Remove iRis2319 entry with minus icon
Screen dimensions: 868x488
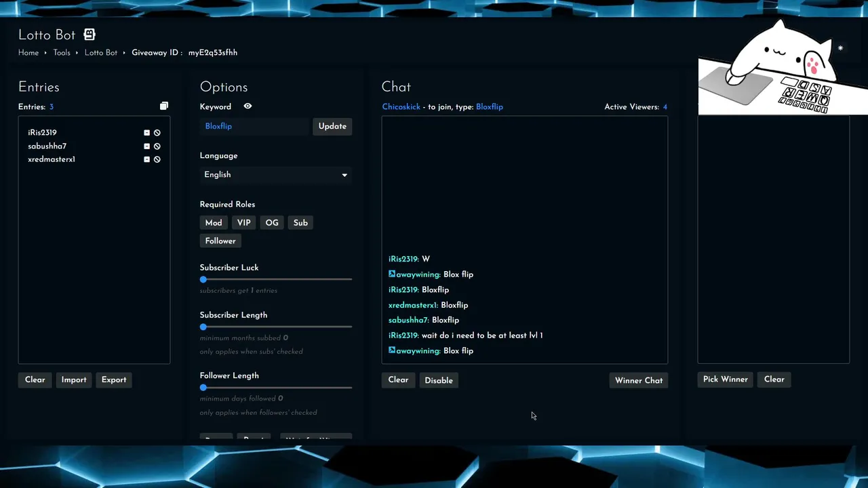point(146,133)
